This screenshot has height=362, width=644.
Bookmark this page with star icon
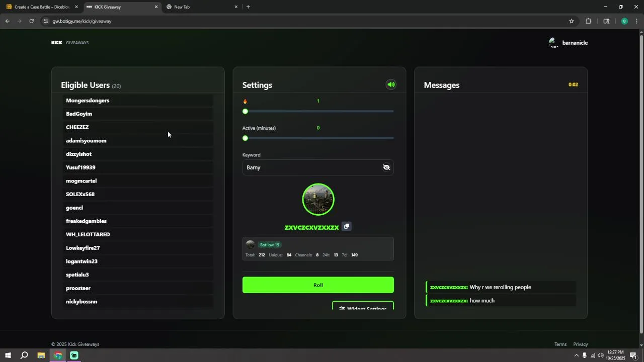tap(572, 21)
